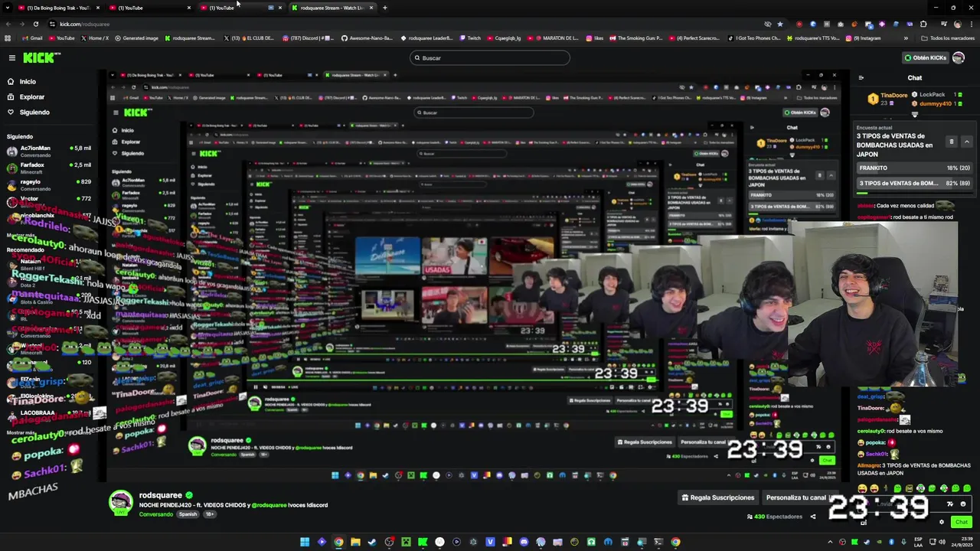Expand top gifters arrow under chat header
This screenshot has height=551, width=980.
(x=915, y=114)
